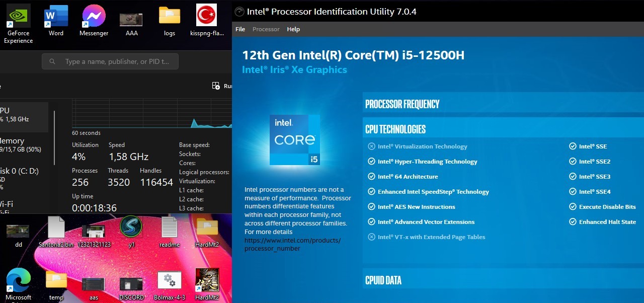Click Enhanced Intel SpeedStep check icon
Image resolution: width=644 pixels, height=303 pixels.
[x=372, y=192]
